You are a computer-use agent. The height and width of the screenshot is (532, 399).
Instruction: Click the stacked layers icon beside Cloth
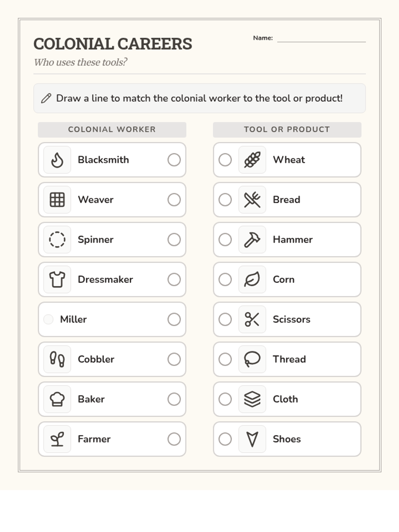(x=252, y=399)
